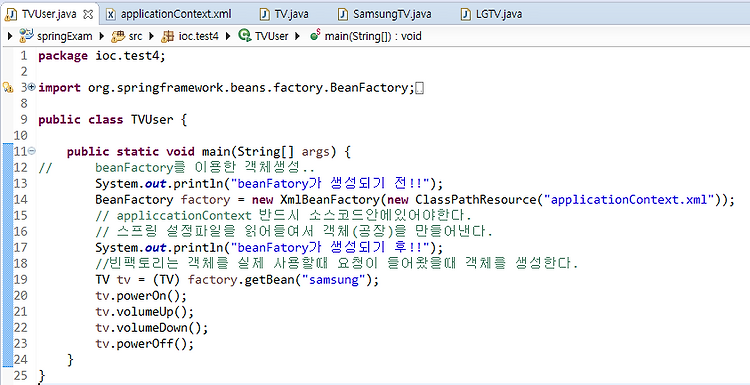Viewport: 750px width, 385px height.
Task: Click the Java file icon on SamsungTV.java tab
Action: tap(343, 14)
